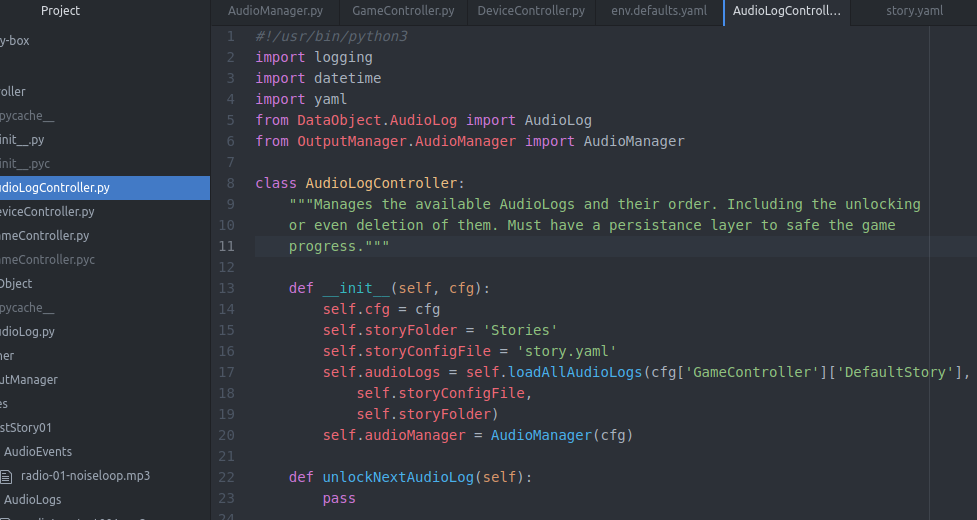The width and height of the screenshot is (977, 520).
Task: Click the 'GameController' string on line 17
Action: [752, 372]
